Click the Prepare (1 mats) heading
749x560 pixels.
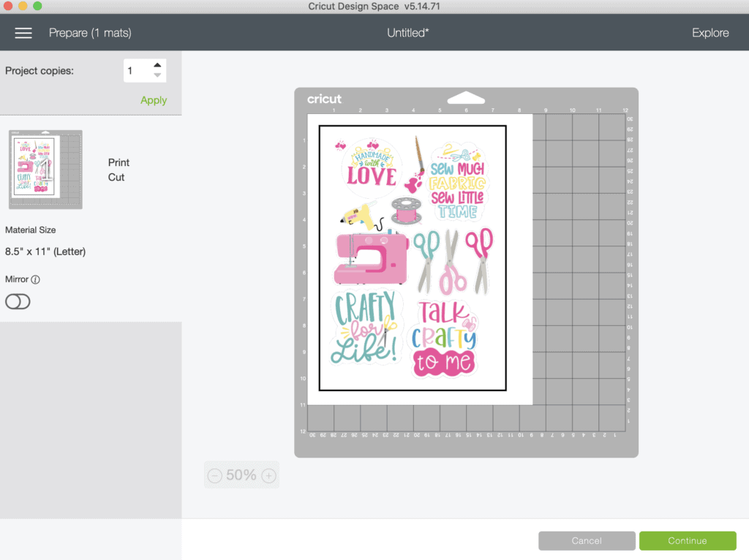[90, 32]
